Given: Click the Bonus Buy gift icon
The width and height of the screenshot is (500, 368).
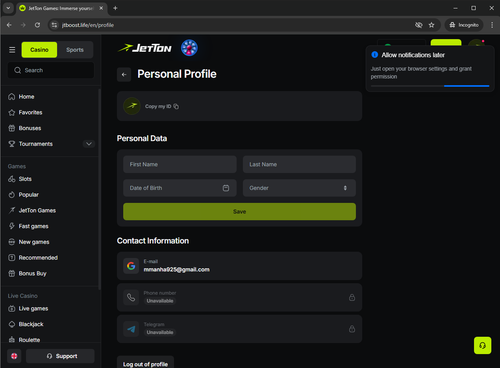Looking at the screenshot, I should pyautogui.click(x=12, y=273).
